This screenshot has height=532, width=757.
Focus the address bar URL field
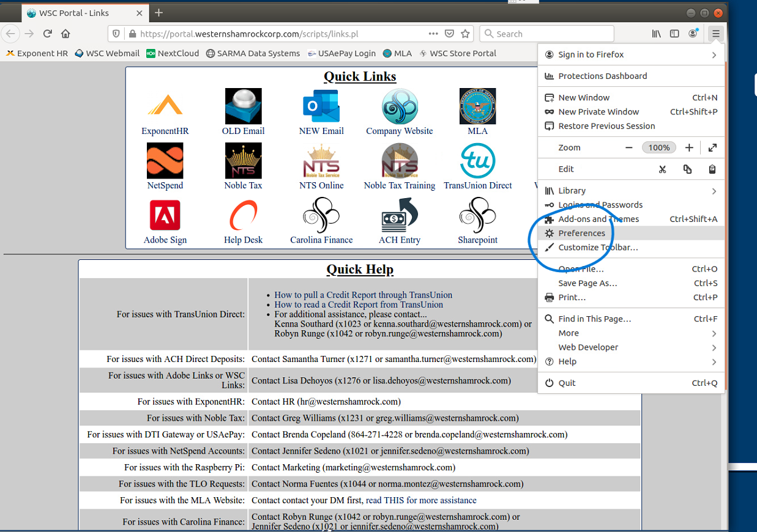282,34
